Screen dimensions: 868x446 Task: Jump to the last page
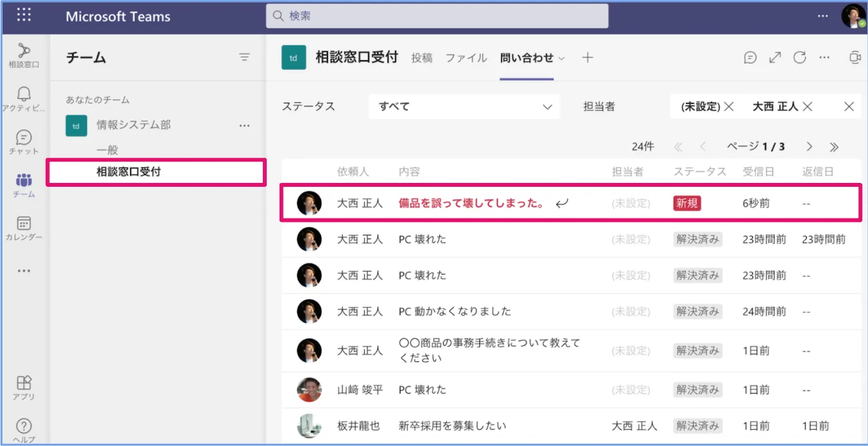834,147
